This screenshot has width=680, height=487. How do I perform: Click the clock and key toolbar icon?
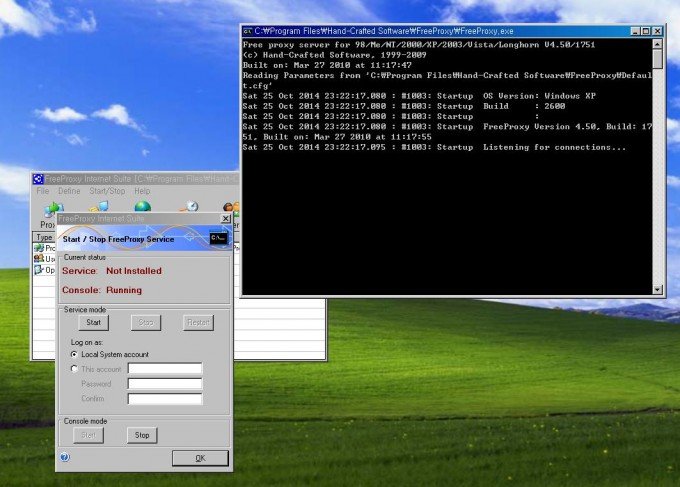pos(190,206)
